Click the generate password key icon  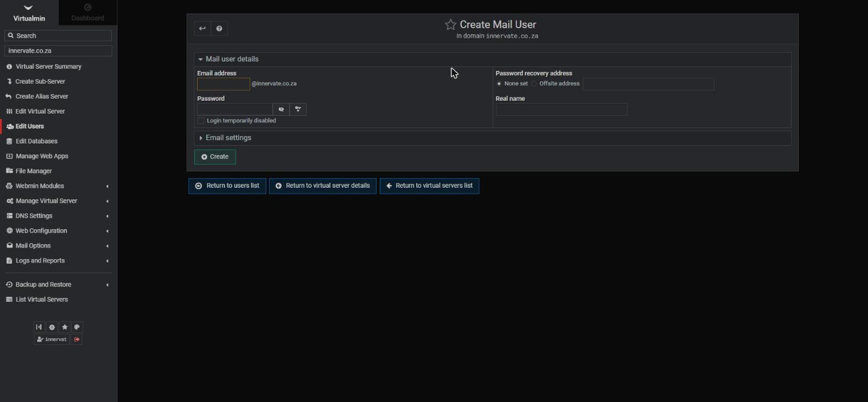(x=298, y=110)
